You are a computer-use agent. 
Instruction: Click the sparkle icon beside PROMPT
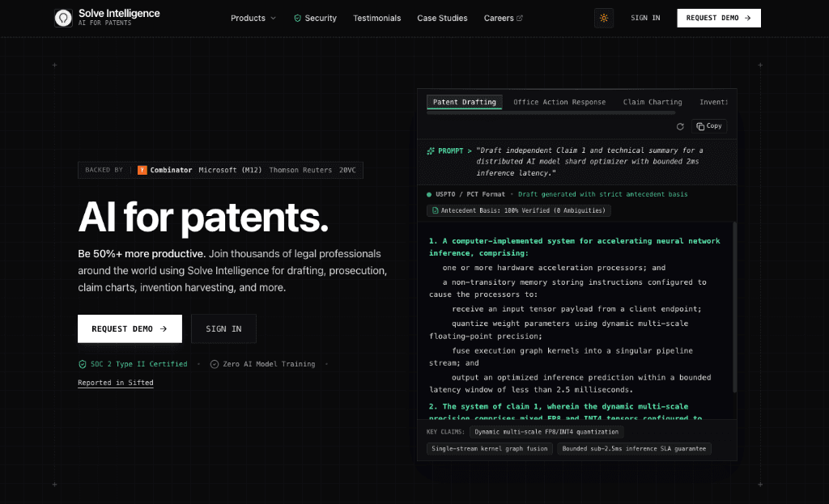[x=431, y=151]
